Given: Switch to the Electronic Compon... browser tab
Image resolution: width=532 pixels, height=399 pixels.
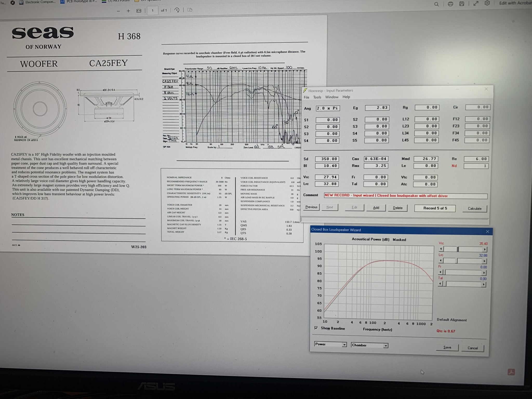Looking at the screenshot, I should point(37,2).
